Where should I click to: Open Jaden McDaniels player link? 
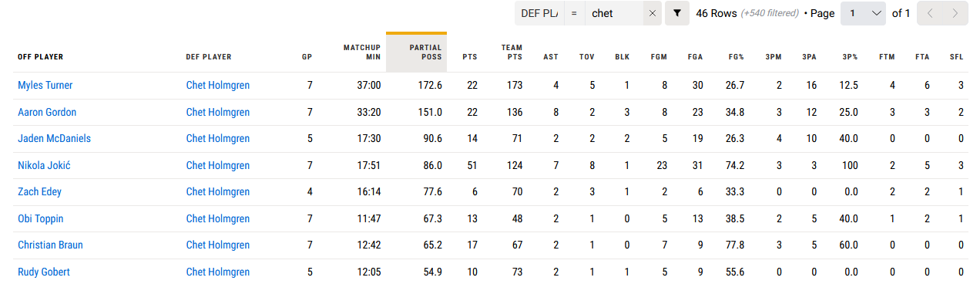(x=54, y=139)
